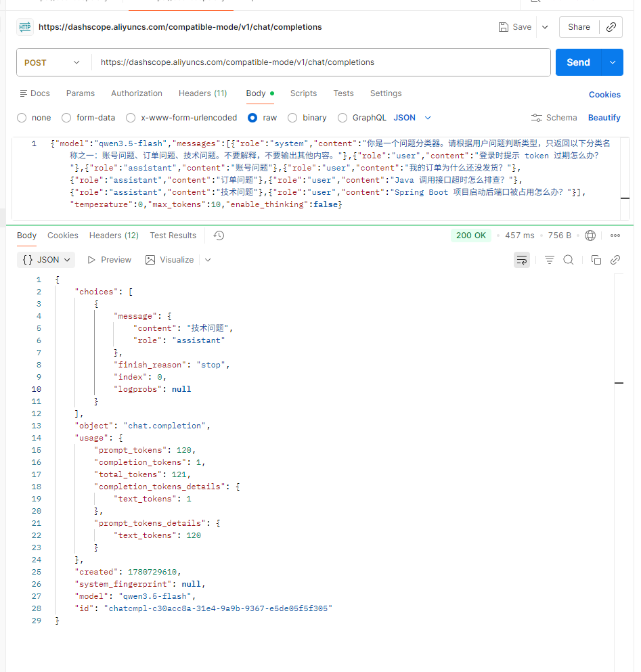Click response link chain icon
Image resolution: width=641 pixels, height=672 pixels.
tap(615, 260)
